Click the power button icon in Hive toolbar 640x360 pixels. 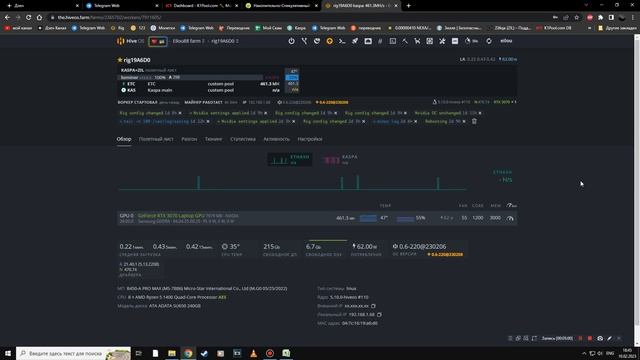coord(291,41)
